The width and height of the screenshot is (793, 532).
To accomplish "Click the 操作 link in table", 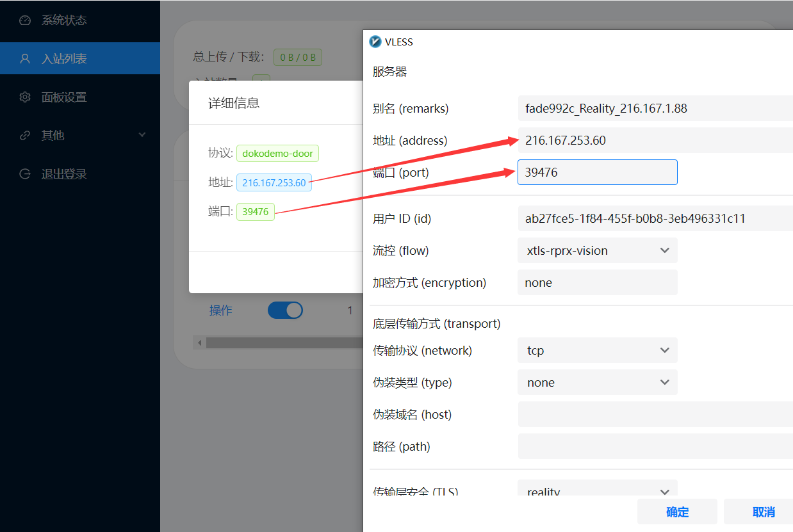I will pyautogui.click(x=220, y=310).
